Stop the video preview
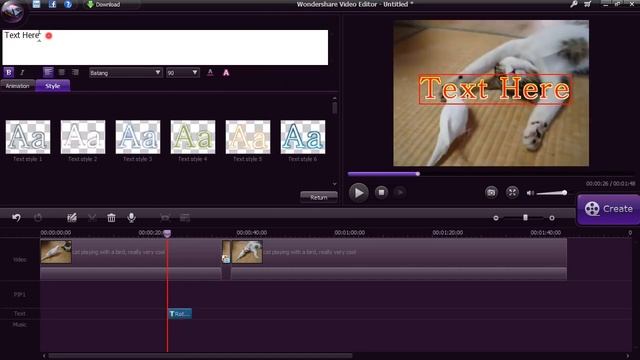 coord(381,192)
